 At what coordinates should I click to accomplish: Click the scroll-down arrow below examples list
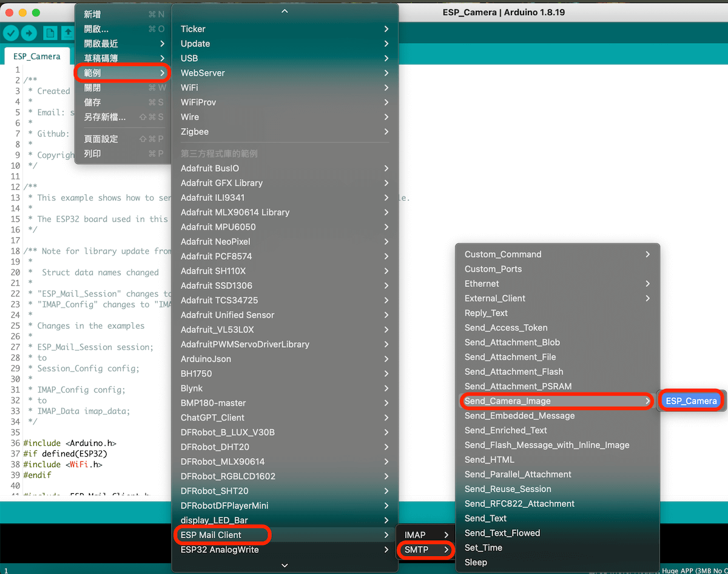coord(285,565)
